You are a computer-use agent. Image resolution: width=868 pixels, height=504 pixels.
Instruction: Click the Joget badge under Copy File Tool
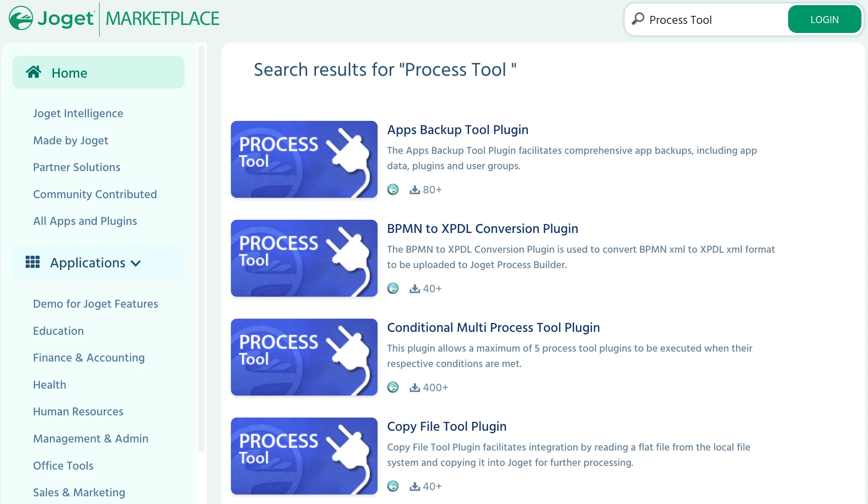pos(393,486)
